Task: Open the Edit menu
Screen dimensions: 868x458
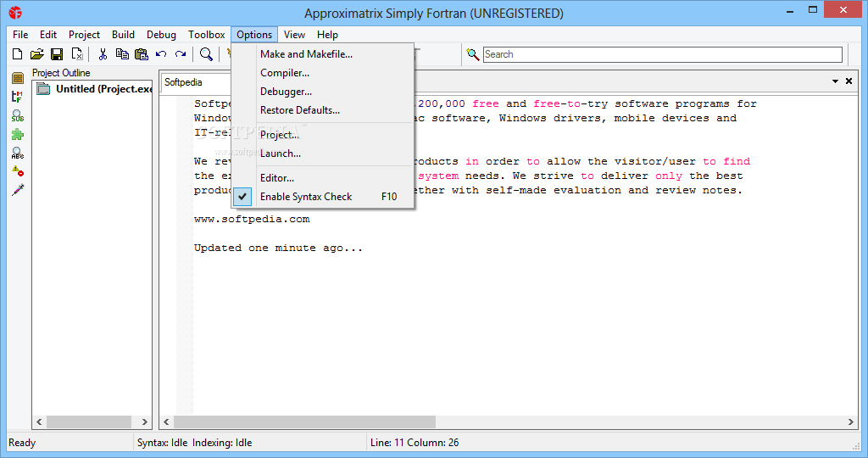Action: (48, 34)
